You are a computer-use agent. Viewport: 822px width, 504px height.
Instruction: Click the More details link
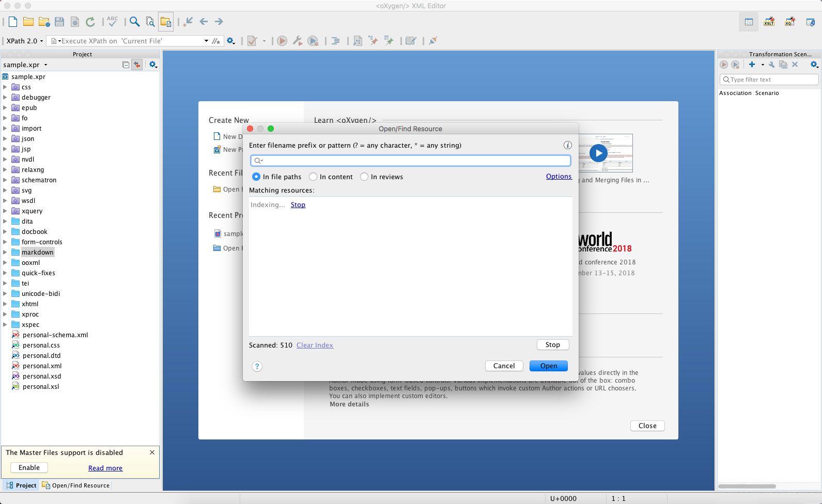(349, 404)
